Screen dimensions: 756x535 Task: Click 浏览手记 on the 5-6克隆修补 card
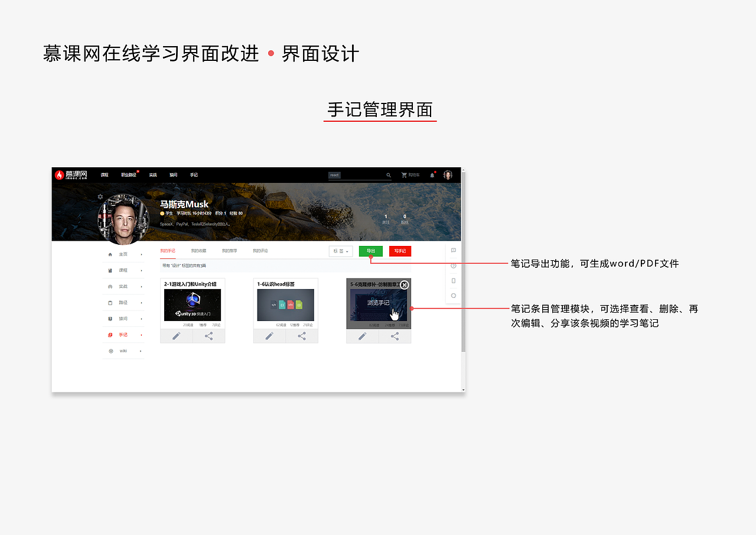(x=379, y=303)
